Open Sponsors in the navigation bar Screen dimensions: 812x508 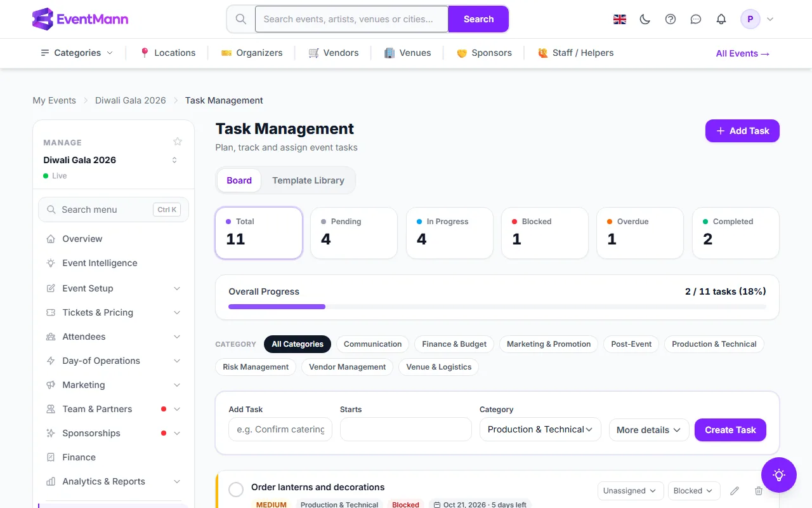point(484,53)
